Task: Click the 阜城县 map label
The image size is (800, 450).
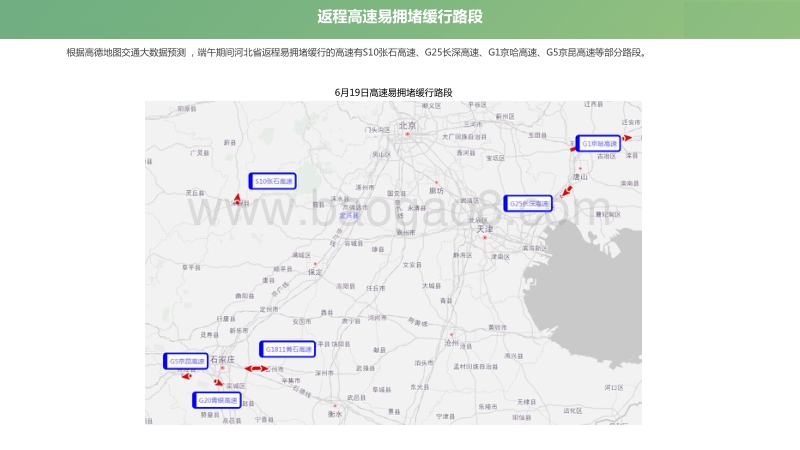Action: tap(382, 390)
